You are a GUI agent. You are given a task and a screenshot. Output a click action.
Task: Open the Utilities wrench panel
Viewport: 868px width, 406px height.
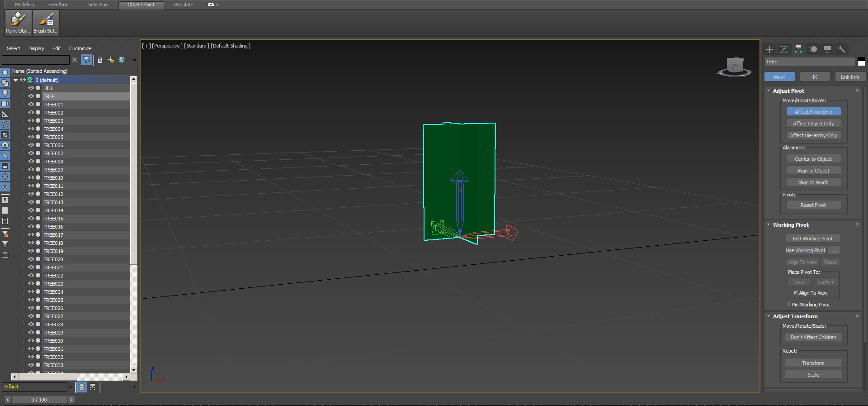pos(841,49)
